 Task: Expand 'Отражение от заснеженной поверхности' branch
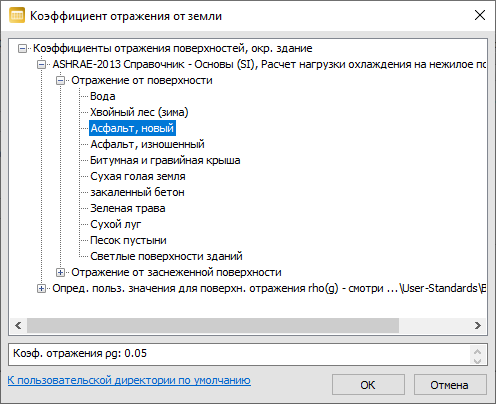60,273
